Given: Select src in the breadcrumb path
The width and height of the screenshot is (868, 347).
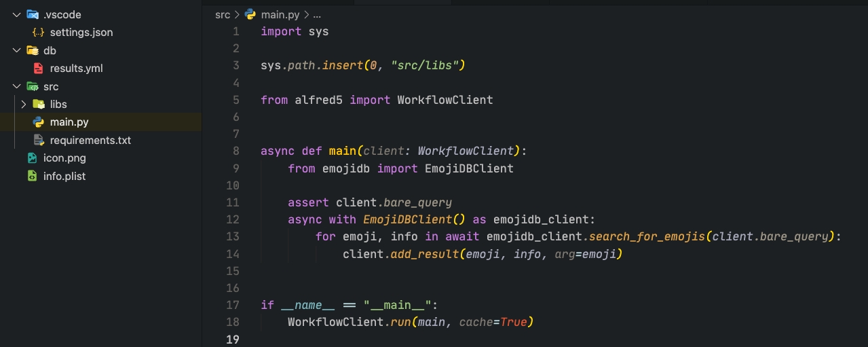Looking at the screenshot, I should pos(223,14).
